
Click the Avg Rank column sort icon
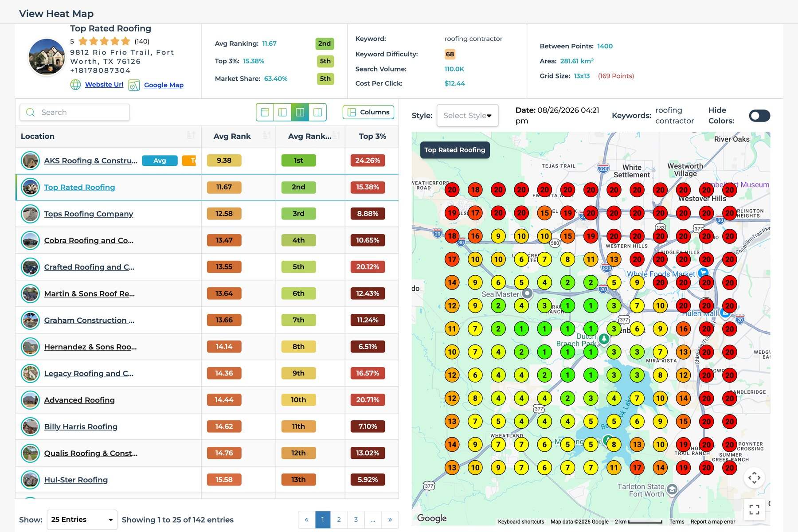pos(267,135)
